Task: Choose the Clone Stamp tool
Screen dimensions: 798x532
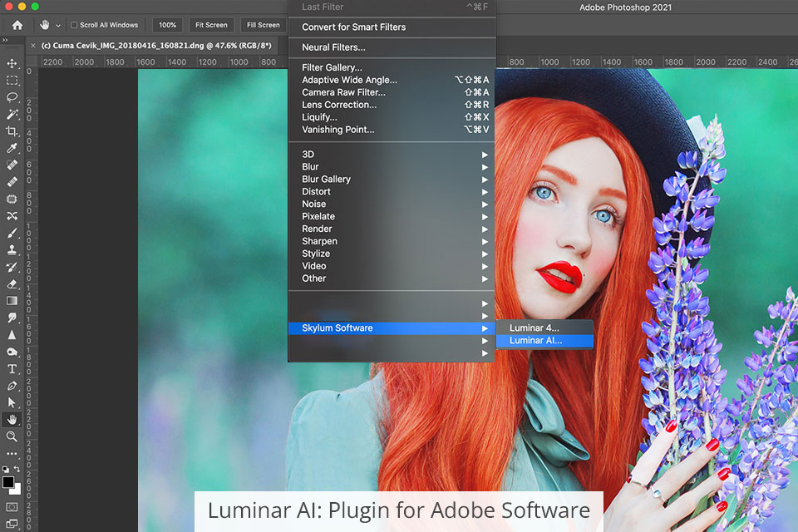Action: (x=12, y=249)
